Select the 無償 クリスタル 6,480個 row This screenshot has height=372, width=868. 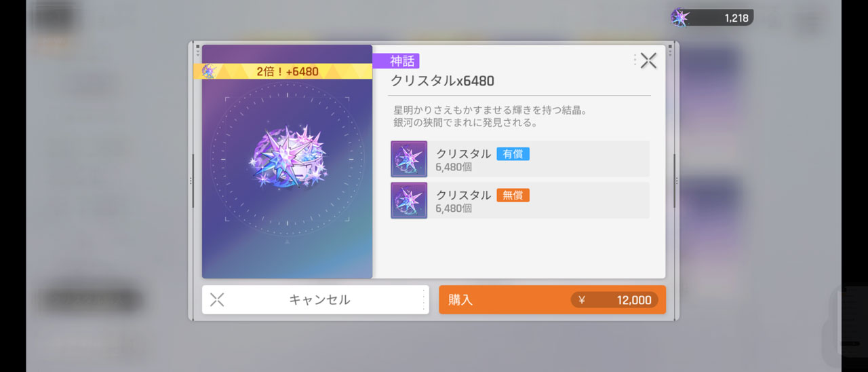click(x=520, y=200)
